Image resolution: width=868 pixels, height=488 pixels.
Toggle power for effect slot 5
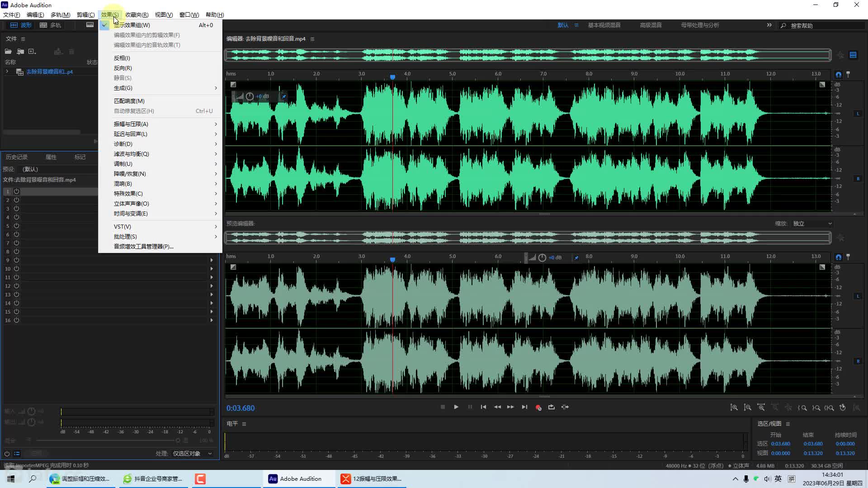[x=16, y=226]
